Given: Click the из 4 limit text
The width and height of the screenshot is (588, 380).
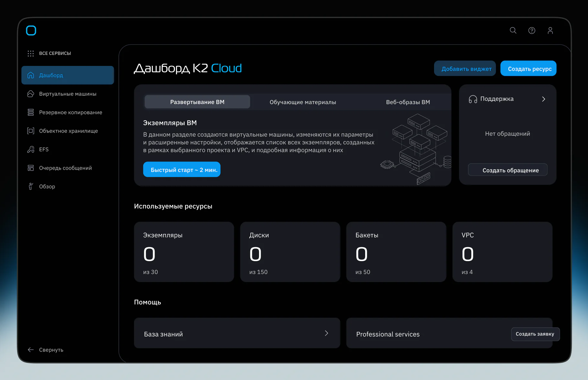Looking at the screenshot, I should pos(467,272).
